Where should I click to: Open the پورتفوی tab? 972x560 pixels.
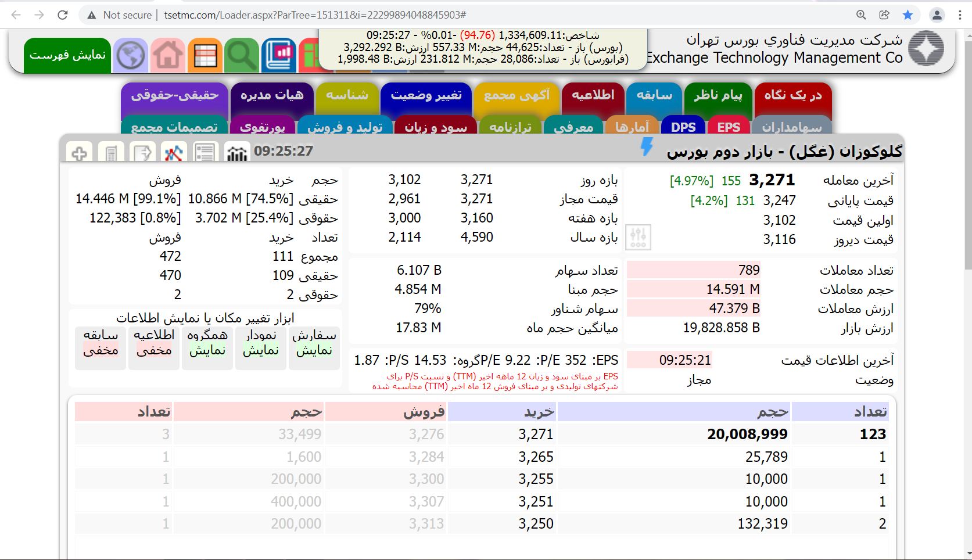(x=263, y=125)
